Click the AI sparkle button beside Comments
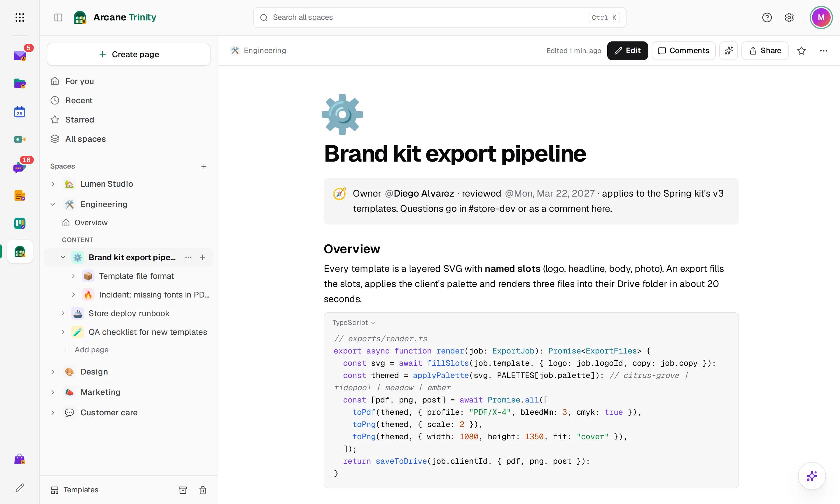This screenshot has width=840, height=504. [x=728, y=50]
